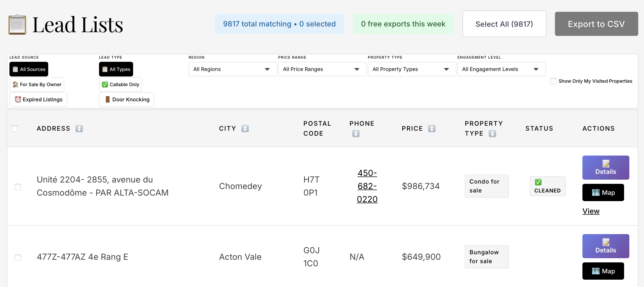Viewport: 644px width, 287px height.
Task: Open Details for Chomedey condo listing
Action: pos(605,168)
